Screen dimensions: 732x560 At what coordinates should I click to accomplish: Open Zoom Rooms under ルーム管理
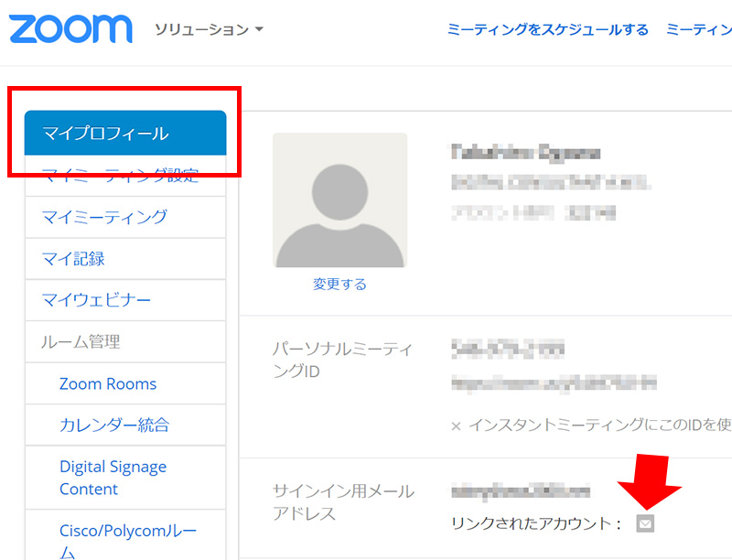[x=108, y=383]
